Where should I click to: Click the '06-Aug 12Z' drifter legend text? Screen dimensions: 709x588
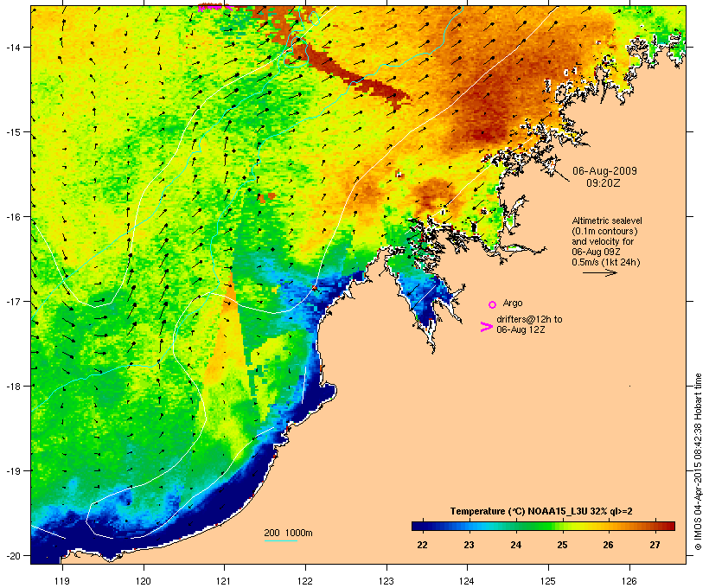(x=521, y=329)
